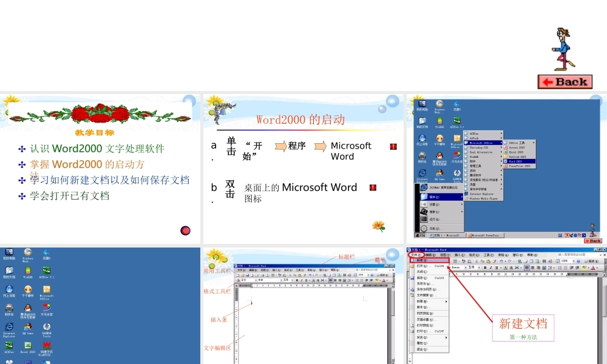
Task: Expand Microsoft Office entry in Programs menu
Action: click(x=484, y=143)
